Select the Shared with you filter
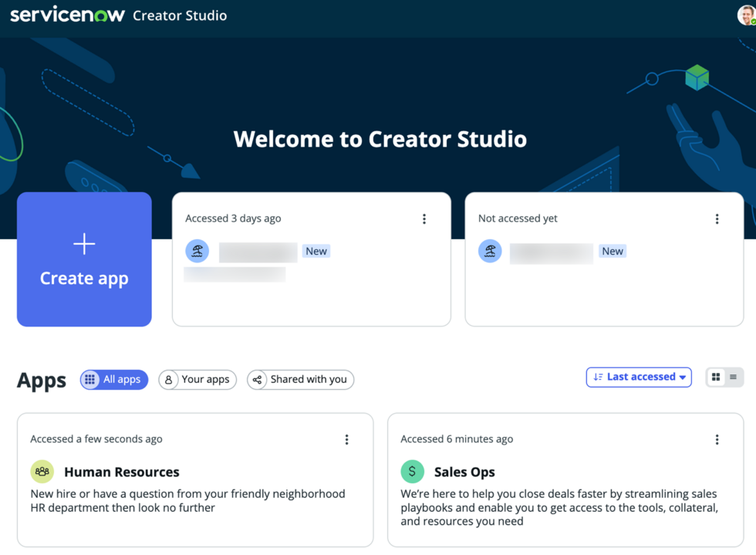This screenshot has width=756, height=555. [x=300, y=380]
